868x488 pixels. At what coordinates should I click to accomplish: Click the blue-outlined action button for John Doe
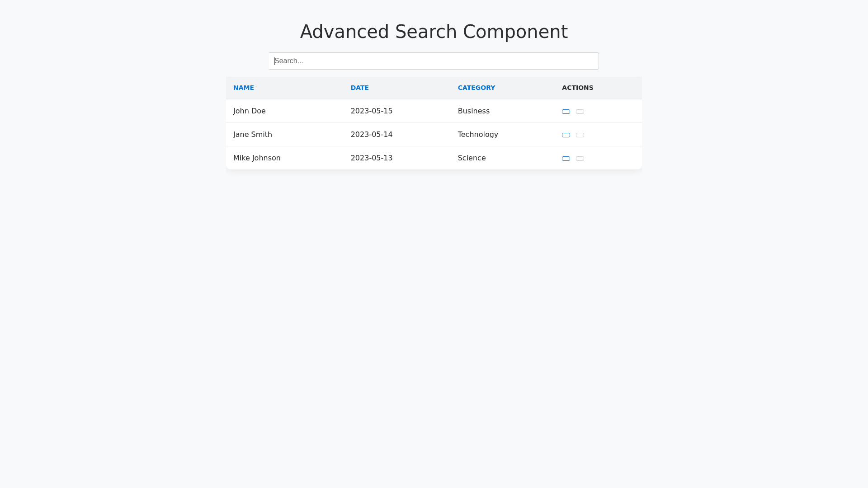point(566,112)
